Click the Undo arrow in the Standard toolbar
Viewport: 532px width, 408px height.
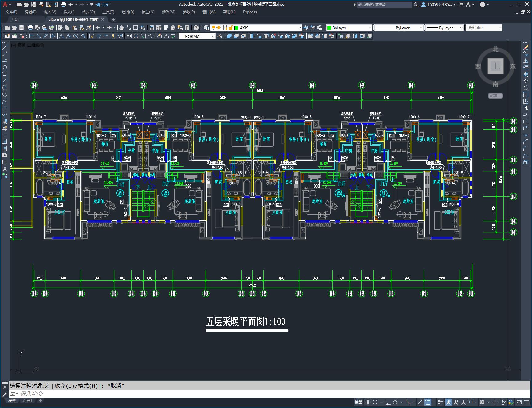(98, 28)
